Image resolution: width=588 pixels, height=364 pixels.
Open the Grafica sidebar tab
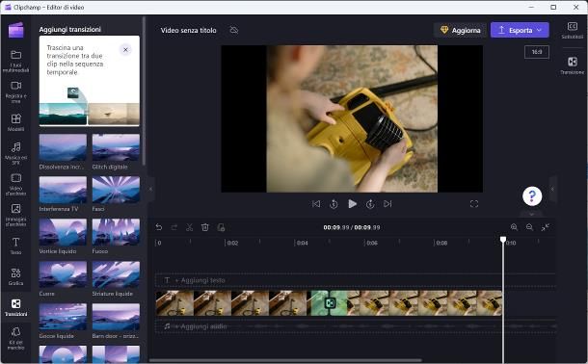pos(15,276)
